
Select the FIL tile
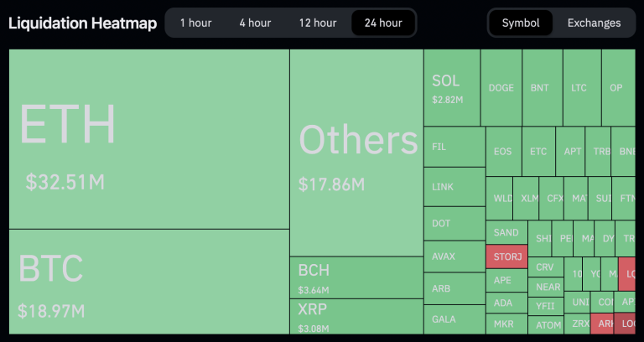click(x=454, y=147)
